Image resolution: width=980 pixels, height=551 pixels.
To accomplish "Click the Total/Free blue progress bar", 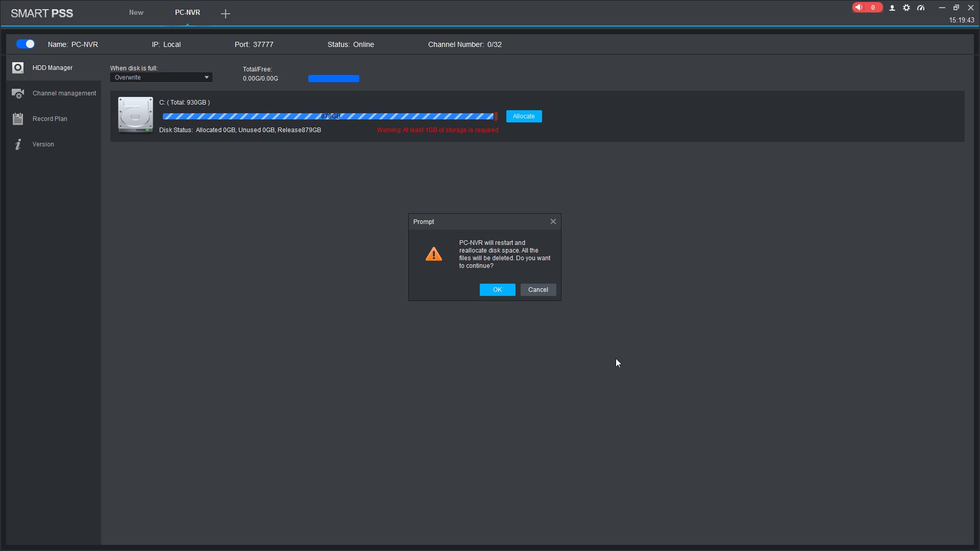I will [x=333, y=79].
